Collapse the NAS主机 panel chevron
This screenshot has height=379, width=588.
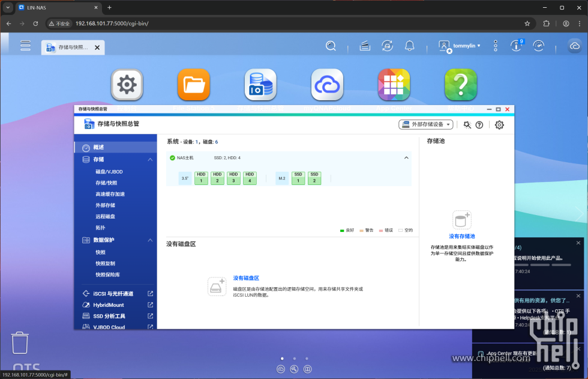point(406,158)
